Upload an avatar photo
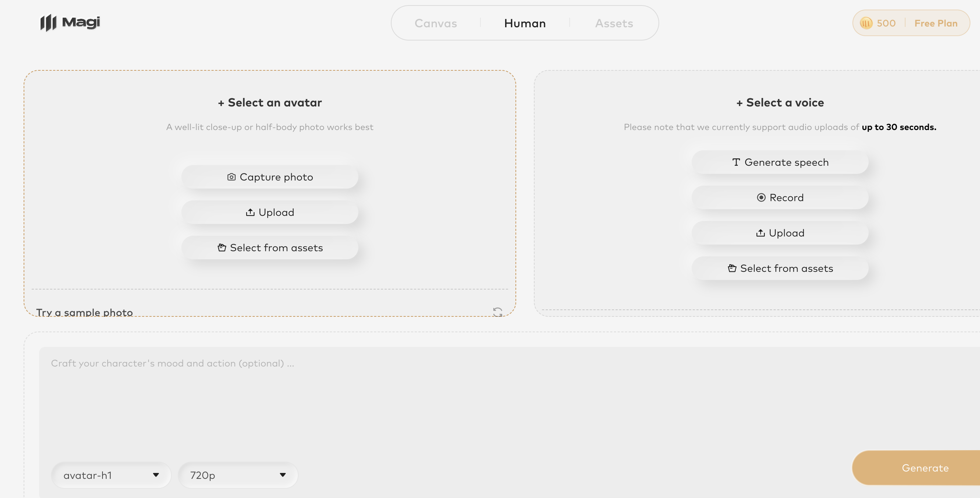The image size is (980, 498). [x=270, y=212]
